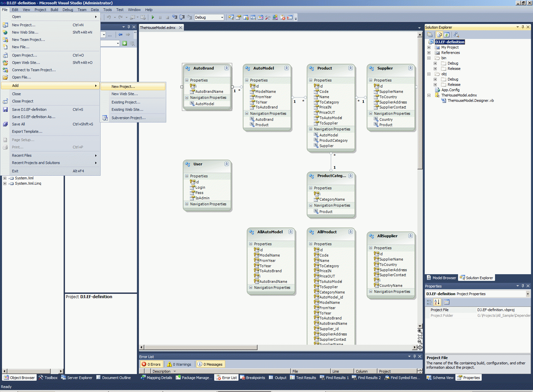Expand My Project node in Solution Explorer
This screenshot has width=533, height=392.
tap(429, 47)
